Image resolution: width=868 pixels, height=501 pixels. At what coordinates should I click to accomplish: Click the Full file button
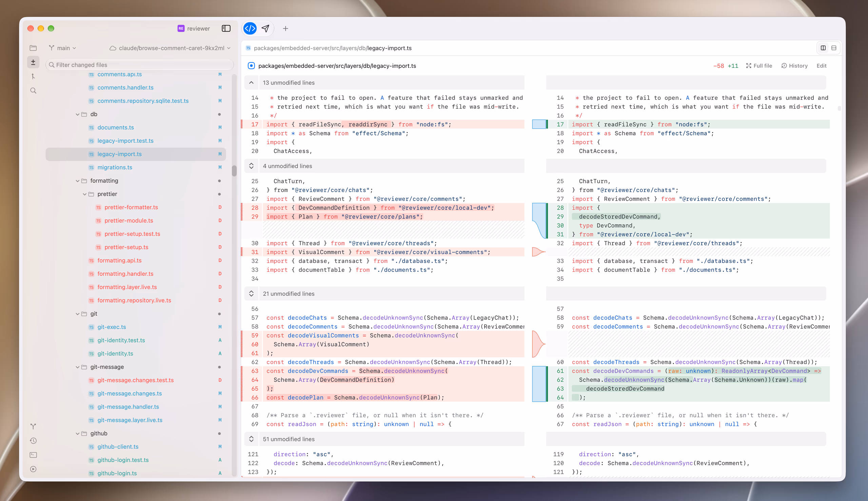759,66
